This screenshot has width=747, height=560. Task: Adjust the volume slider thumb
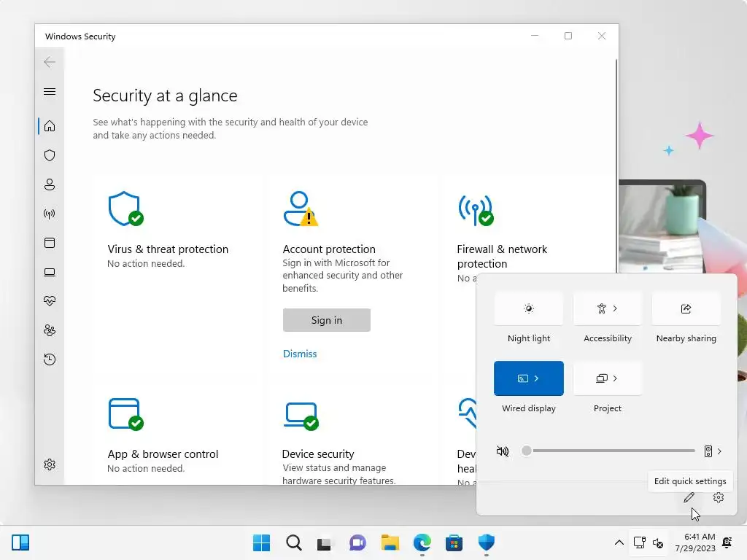pyautogui.click(x=526, y=451)
